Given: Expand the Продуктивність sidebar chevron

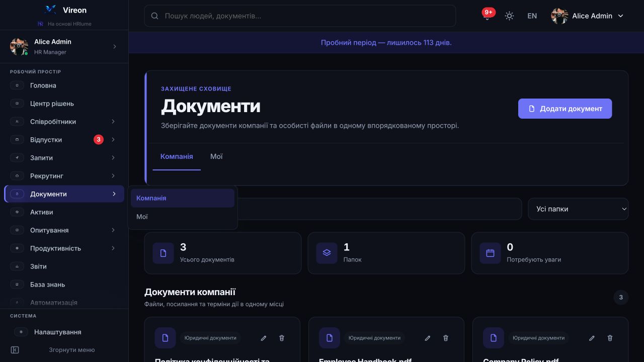Looking at the screenshot, I should 113,248.
